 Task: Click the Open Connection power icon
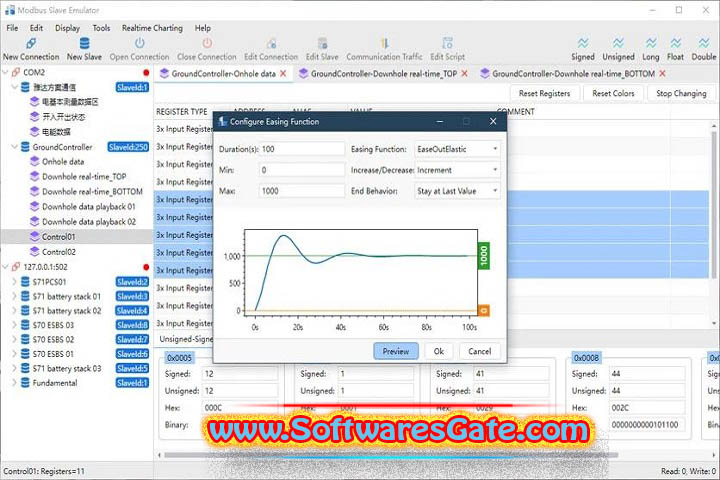pos(139,43)
